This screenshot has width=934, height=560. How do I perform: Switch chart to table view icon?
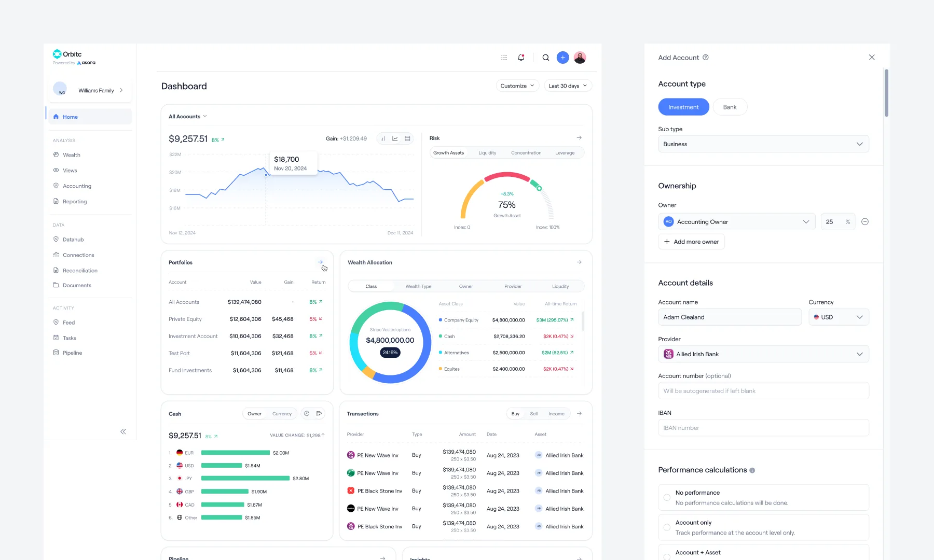[x=407, y=138]
